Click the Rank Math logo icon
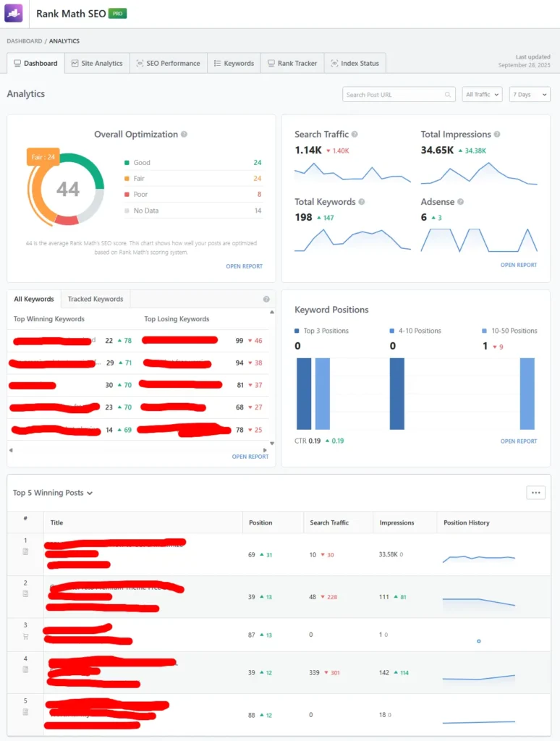This screenshot has width=560, height=741. pyautogui.click(x=14, y=14)
